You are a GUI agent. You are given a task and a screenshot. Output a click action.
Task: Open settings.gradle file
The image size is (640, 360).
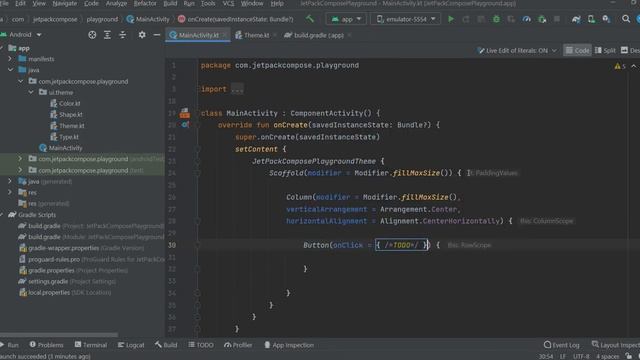(67, 281)
